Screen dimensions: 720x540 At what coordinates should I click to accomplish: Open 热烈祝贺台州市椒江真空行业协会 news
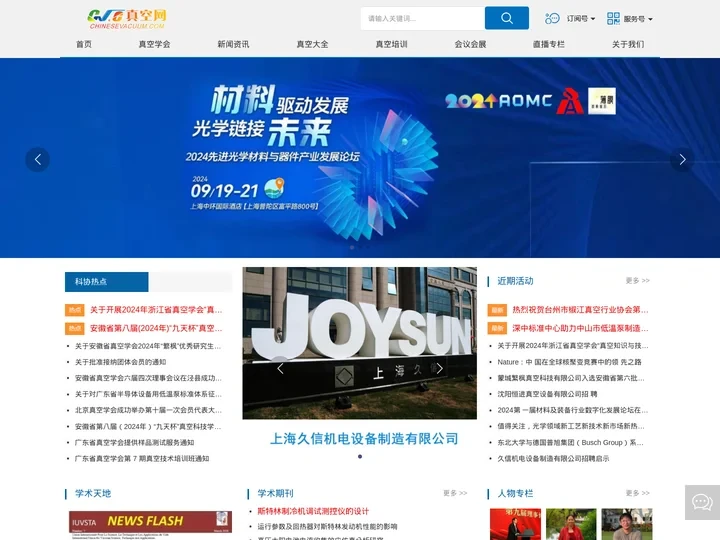click(580, 310)
